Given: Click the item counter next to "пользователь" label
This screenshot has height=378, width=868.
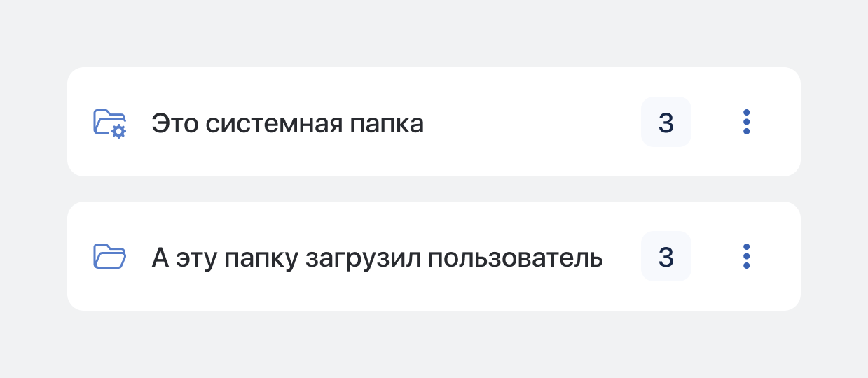Looking at the screenshot, I should point(666,257).
